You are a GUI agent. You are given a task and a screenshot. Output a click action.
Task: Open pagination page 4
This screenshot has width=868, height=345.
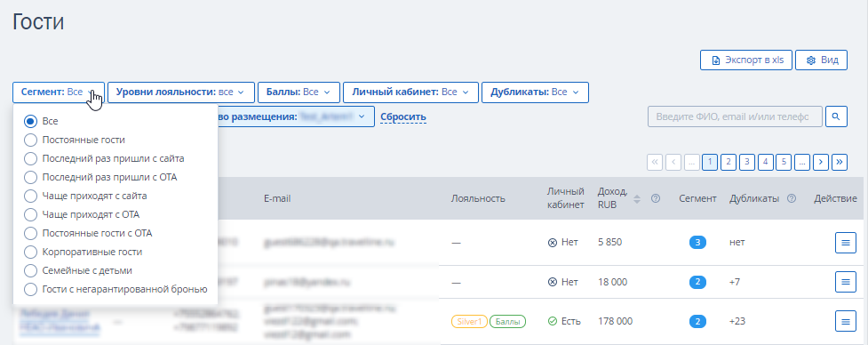766,162
